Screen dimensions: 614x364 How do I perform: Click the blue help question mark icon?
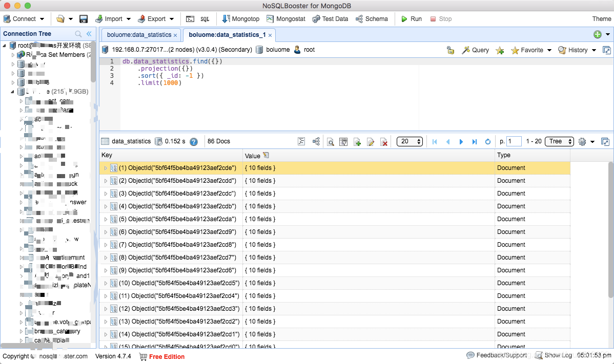(x=194, y=141)
